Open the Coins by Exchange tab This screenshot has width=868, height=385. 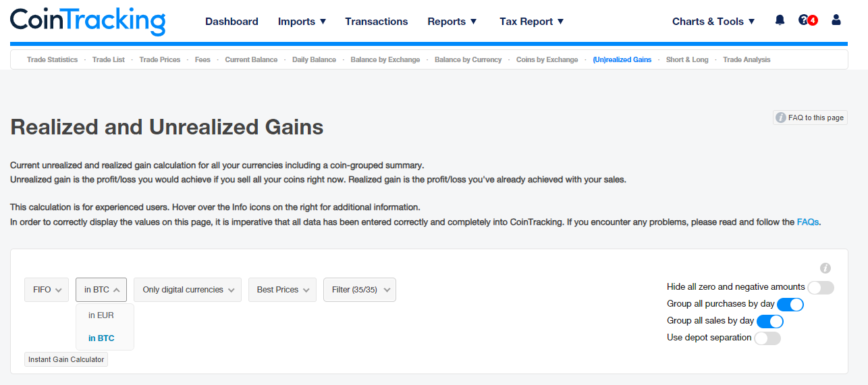point(547,59)
